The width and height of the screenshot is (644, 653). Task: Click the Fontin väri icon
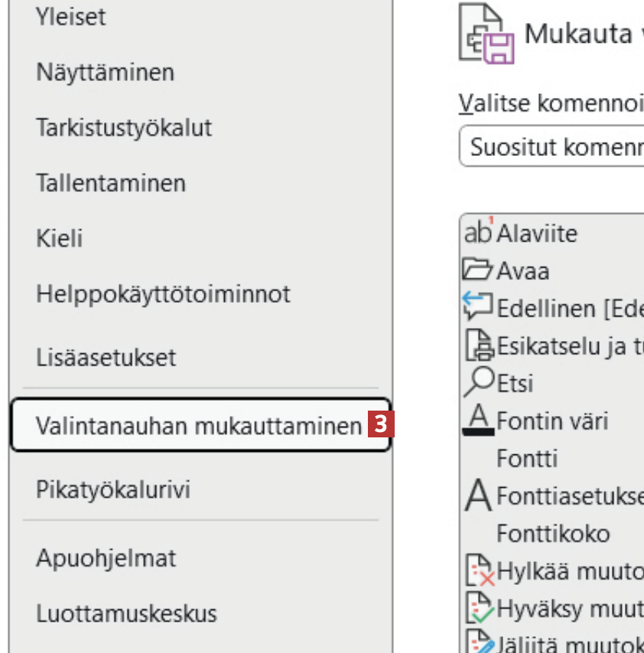(479, 421)
